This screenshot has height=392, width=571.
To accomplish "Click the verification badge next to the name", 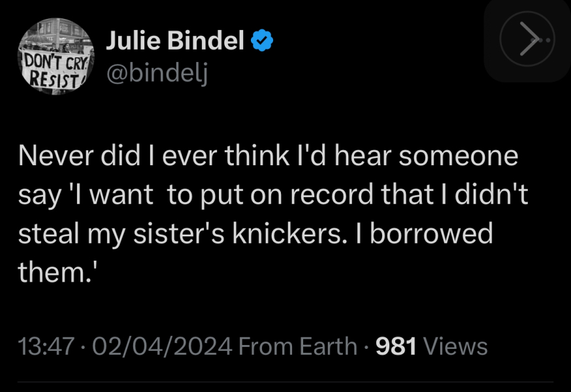I will (x=261, y=39).
